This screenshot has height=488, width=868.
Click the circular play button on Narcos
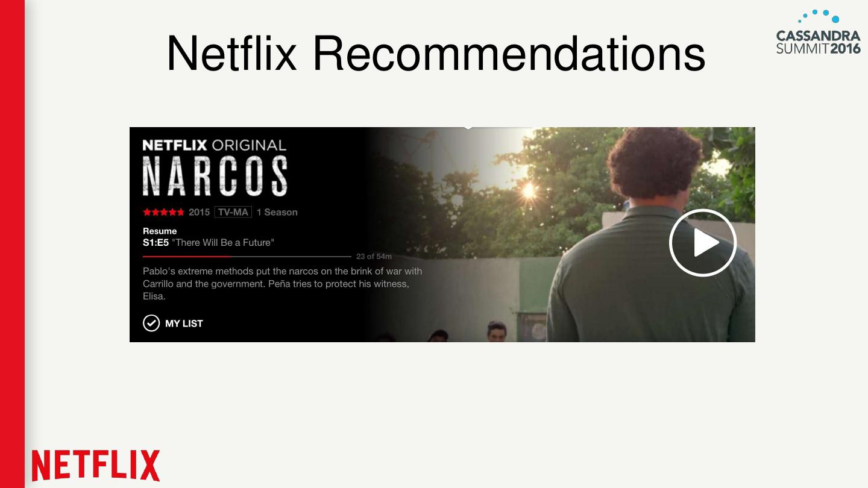coord(703,243)
